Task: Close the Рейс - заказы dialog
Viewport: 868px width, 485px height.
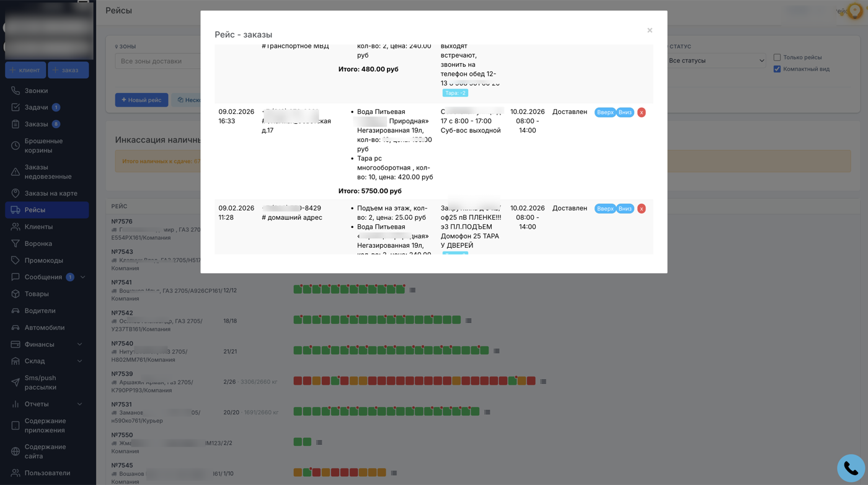Action: click(650, 30)
